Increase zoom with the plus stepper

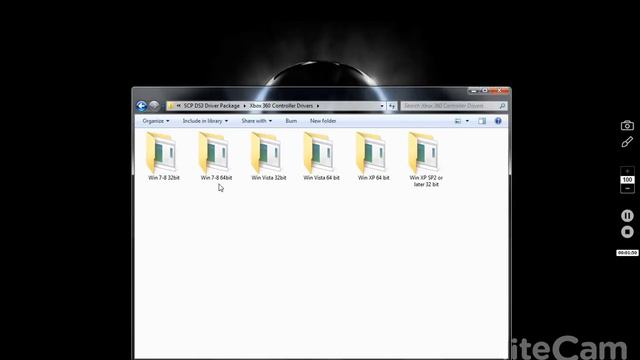click(x=627, y=171)
